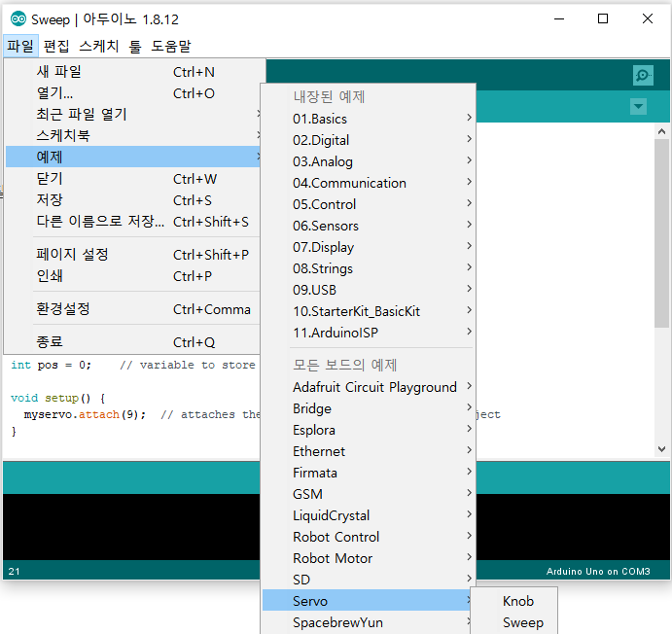The height and width of the screenshot is (634, 672).
Task: Expand 06.Sensors examples
Action: [369, 226]
